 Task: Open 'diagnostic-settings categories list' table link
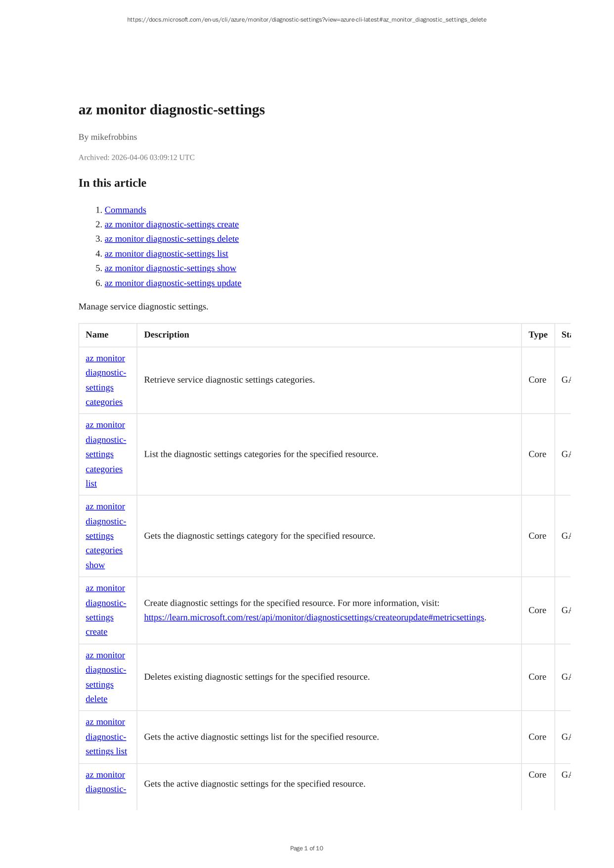point(105,454)
